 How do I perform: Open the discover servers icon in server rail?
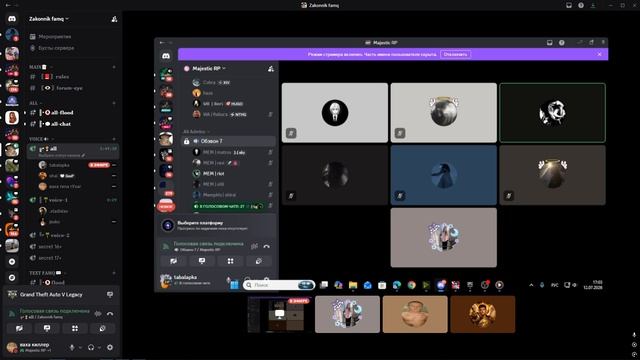click(x=12, y=278)
